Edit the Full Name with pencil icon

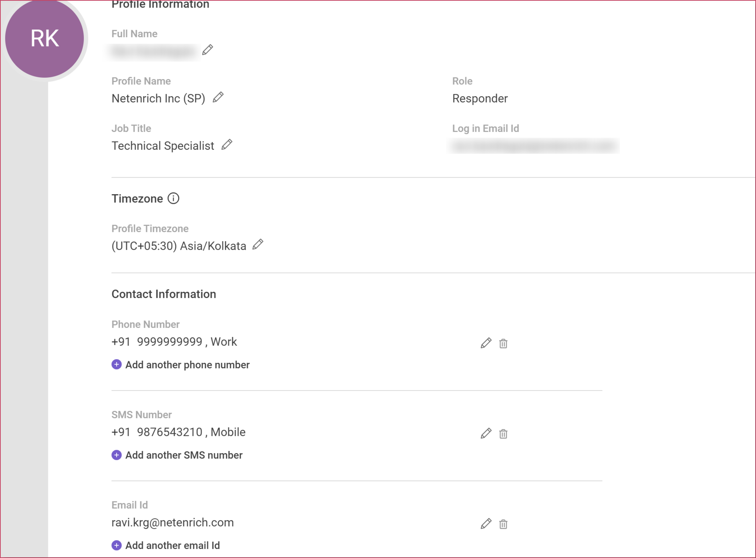(208, 50)
